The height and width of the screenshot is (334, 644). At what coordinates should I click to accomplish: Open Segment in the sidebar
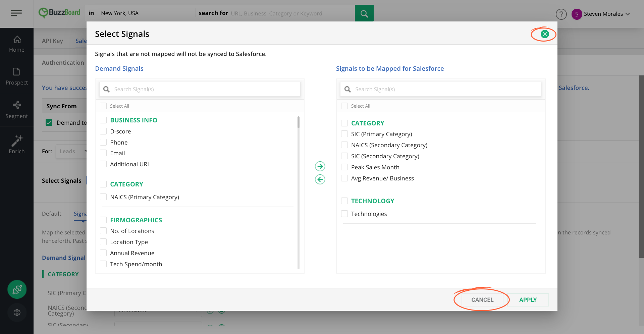(17, 110)
